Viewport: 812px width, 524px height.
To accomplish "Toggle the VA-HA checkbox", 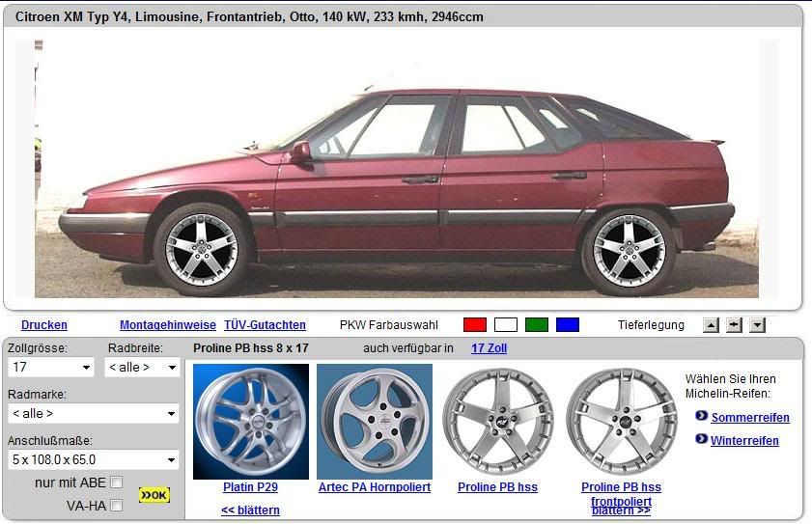I will tap(117, 506).
